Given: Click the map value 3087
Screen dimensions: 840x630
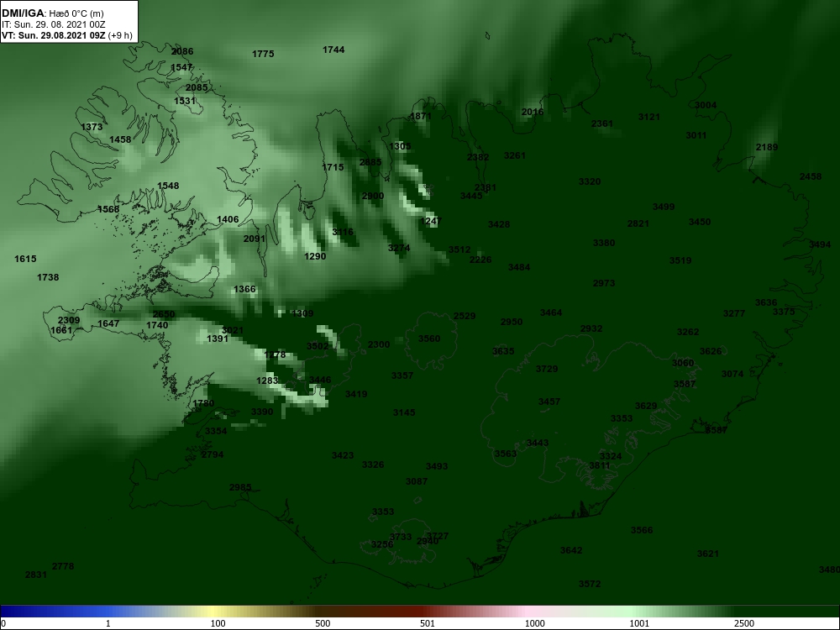Looking at the screenshot, I should click(x=417, y=481).
